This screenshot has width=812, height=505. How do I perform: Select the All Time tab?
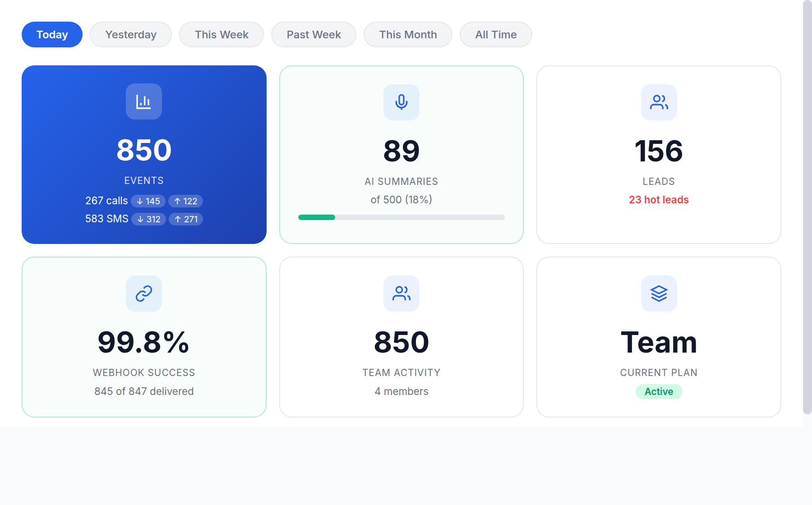point(495,34)
